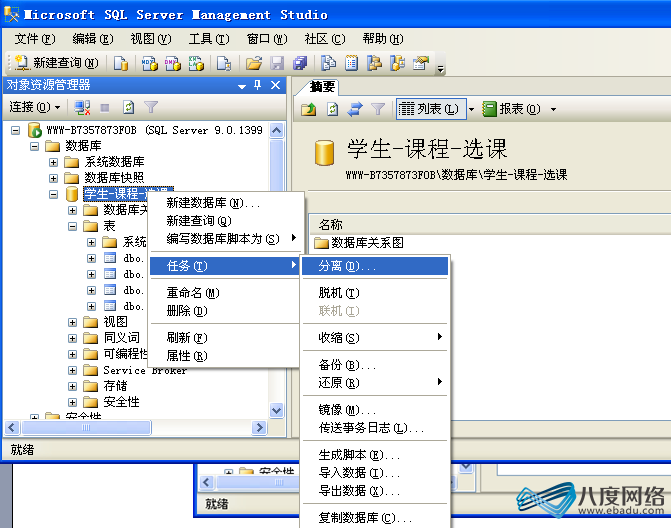Click the Analysis Services MDX query icon
Screen dimensions: 671x528
150,63
